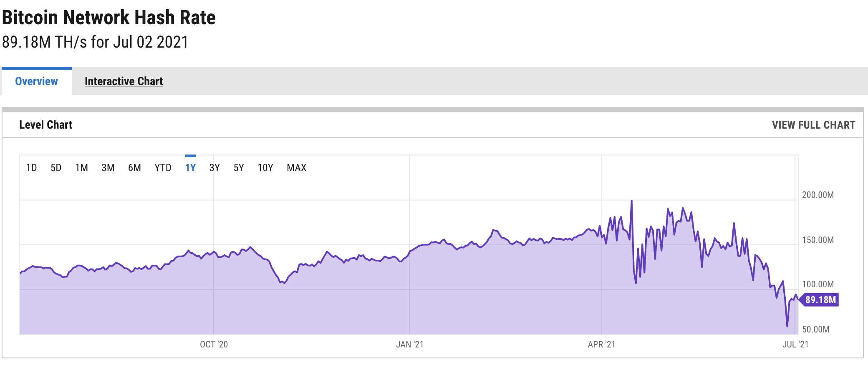Click the OCT '20 axis label

point(214,345)
